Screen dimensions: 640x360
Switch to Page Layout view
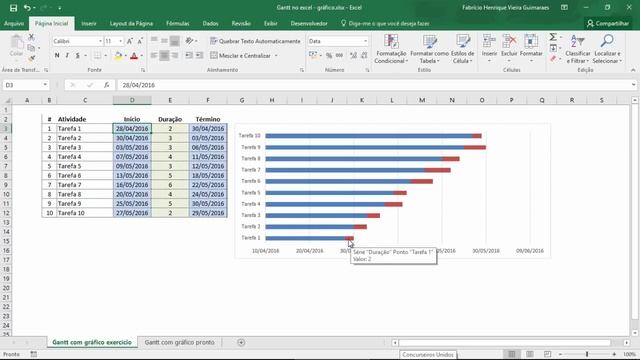pos(530,354)
